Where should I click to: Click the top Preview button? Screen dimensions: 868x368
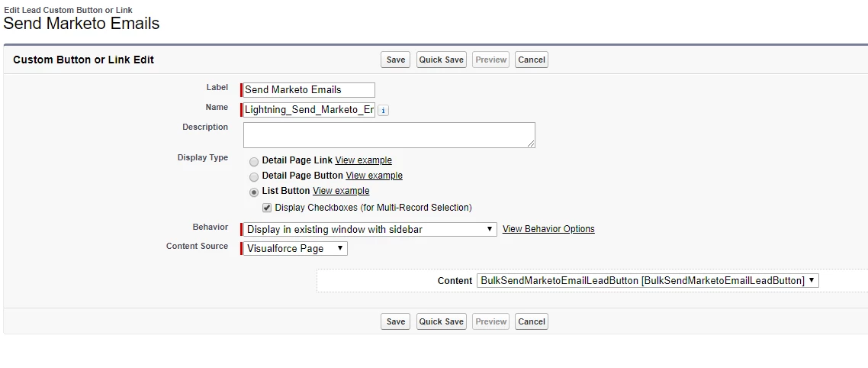[x=491, y=60]
